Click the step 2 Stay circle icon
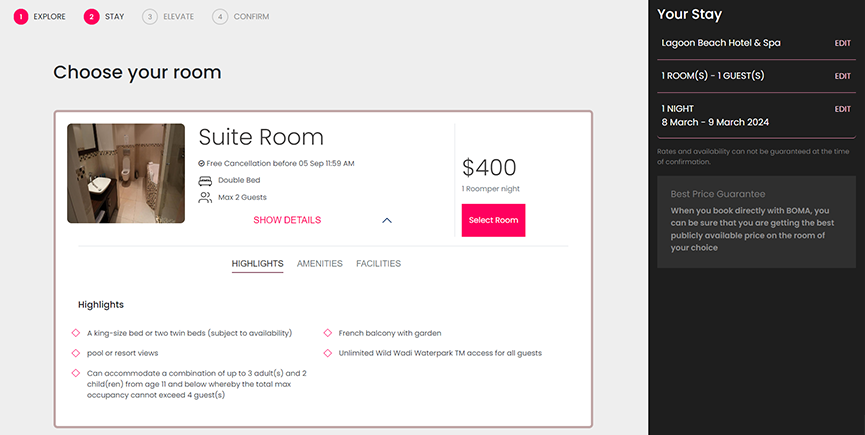Screen dimensions: 865x435 pyautogui.click(x=92, y=16)
